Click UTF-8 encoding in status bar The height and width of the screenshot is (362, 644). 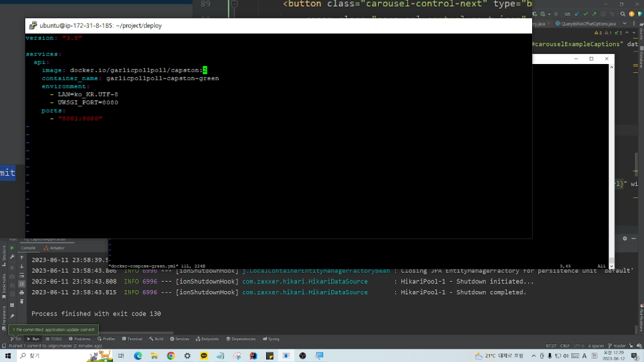tap(579, 346)
